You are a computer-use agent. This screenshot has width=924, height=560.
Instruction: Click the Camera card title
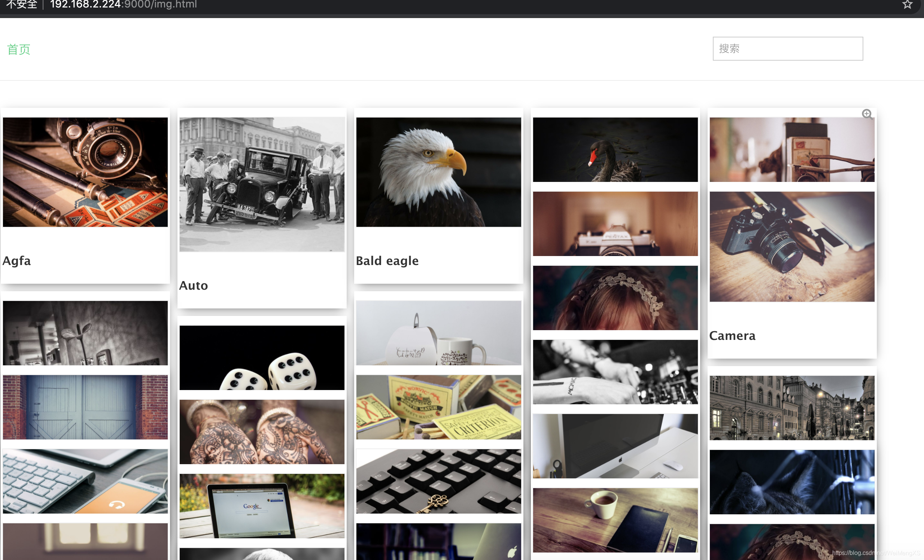[732, 336]
